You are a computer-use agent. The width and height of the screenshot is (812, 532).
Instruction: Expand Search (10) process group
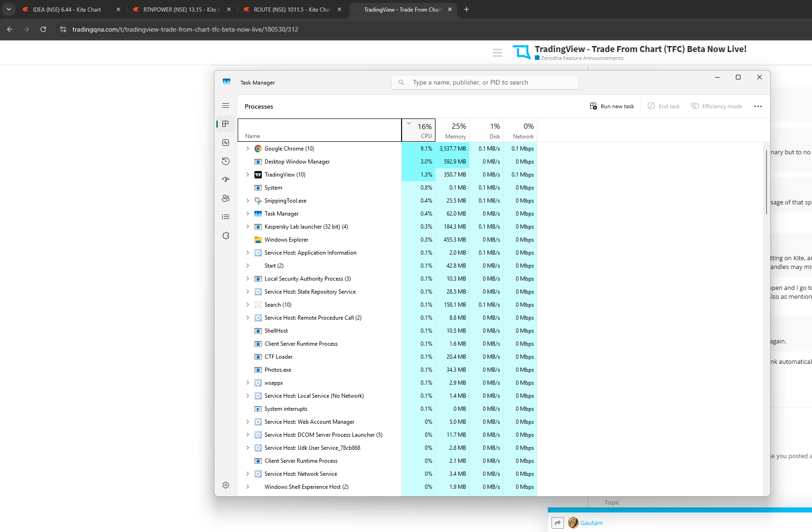(x=247, y=305)
